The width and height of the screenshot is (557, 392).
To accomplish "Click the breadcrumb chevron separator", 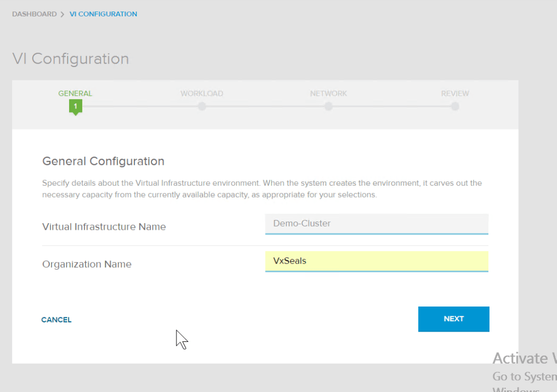I will pos(62,14).
